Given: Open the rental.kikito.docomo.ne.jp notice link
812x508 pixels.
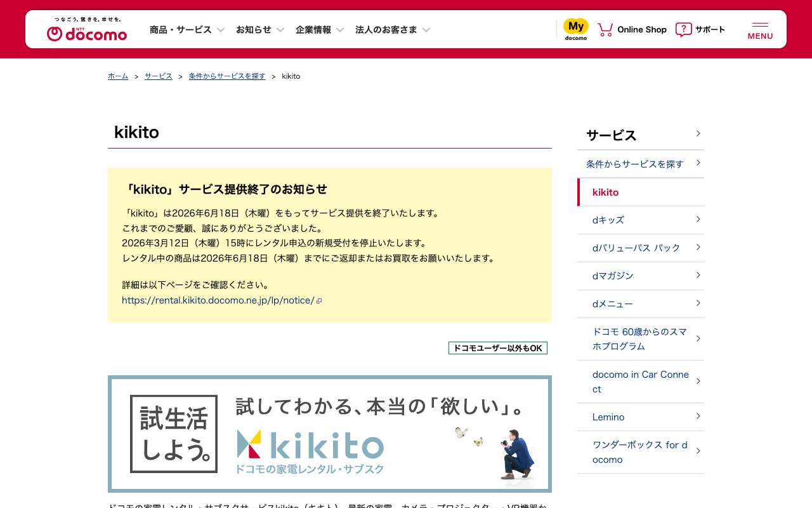Looking at the screenshot, I should click(x=218, y=300).
